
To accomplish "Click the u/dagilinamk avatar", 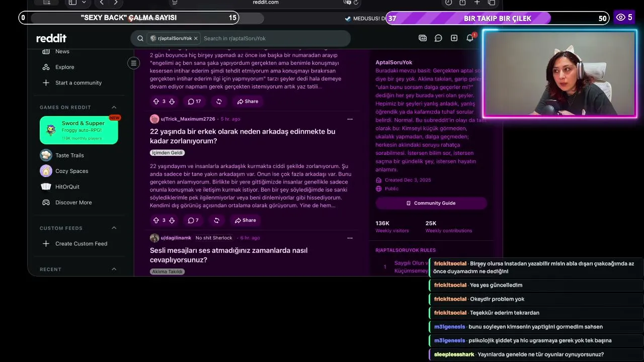I will (x=154, y=238).
